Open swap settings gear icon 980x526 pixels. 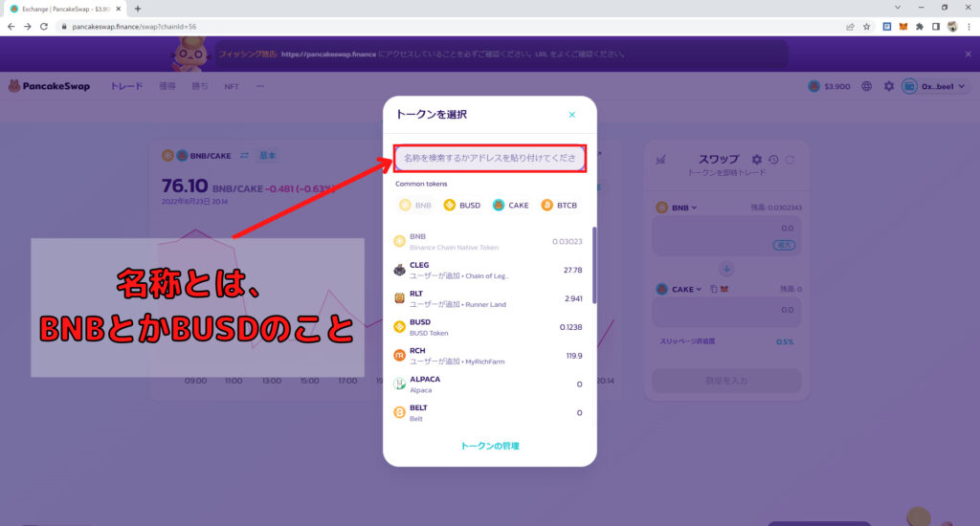(757, 160)
